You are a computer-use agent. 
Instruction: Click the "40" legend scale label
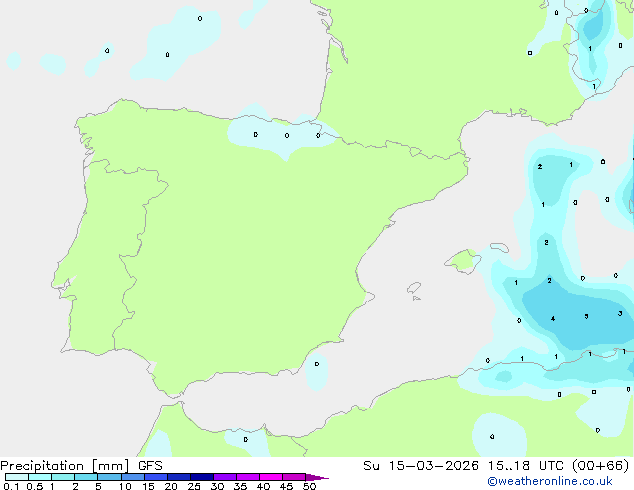(x=263, y=486)
